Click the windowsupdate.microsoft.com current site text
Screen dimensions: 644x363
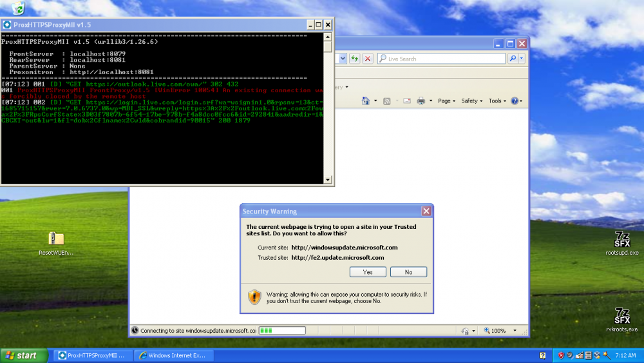click(x=344, y=248)
